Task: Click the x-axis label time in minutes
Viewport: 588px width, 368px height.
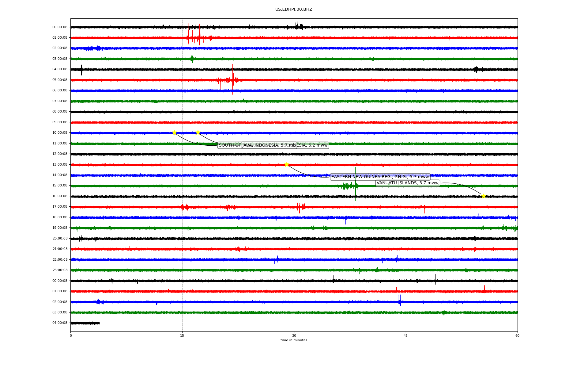Action: pos(294,340)
